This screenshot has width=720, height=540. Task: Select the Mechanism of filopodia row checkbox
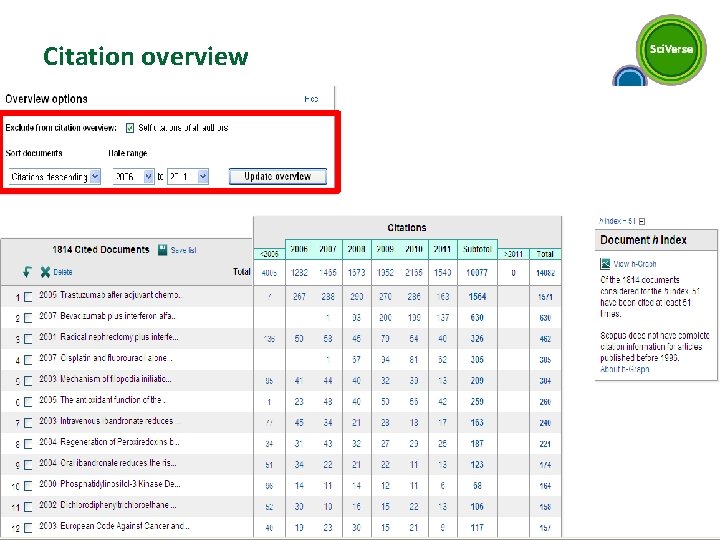coord(28,381)
